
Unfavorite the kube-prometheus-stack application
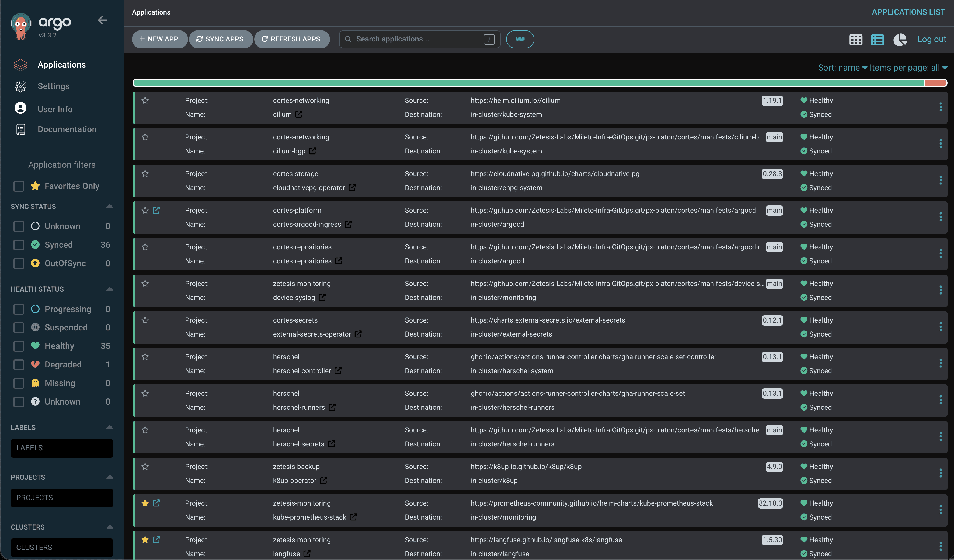pyautogui.click(x=145, y=503)
